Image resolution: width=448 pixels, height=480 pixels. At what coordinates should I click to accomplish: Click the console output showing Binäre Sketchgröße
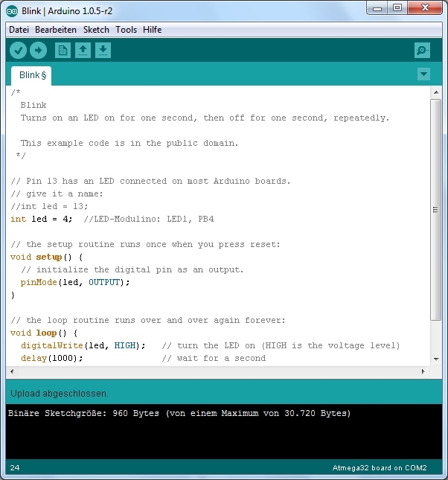point(179,413)
